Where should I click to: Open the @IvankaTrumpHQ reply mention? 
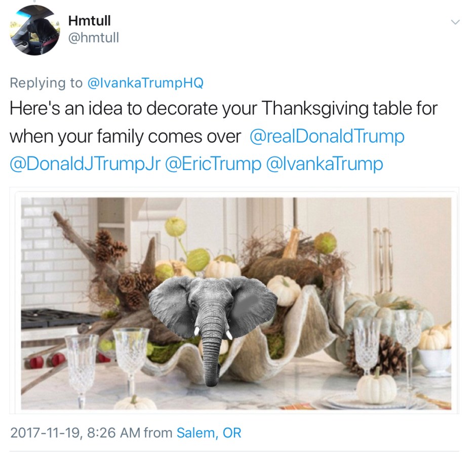click(x=145, y=83)
